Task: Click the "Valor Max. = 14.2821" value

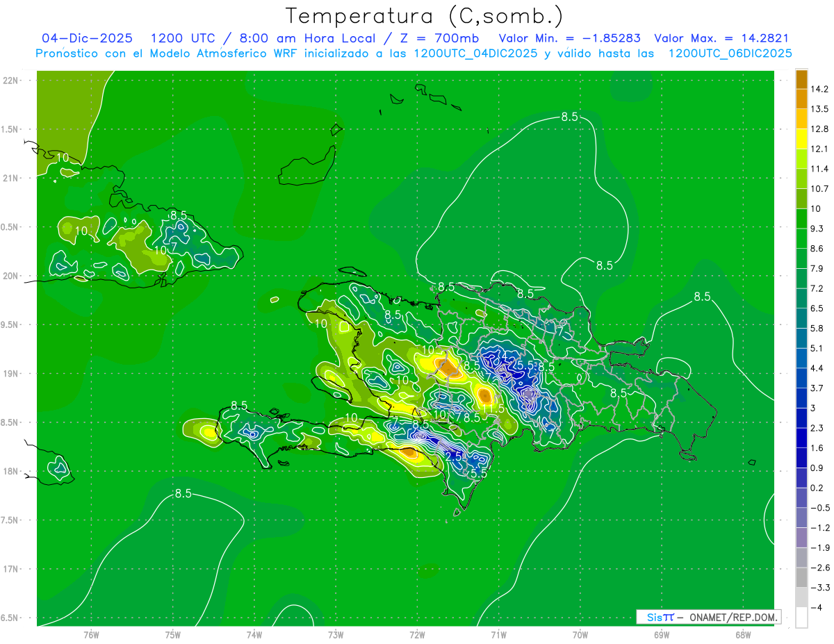Action: tap(721, 38)
